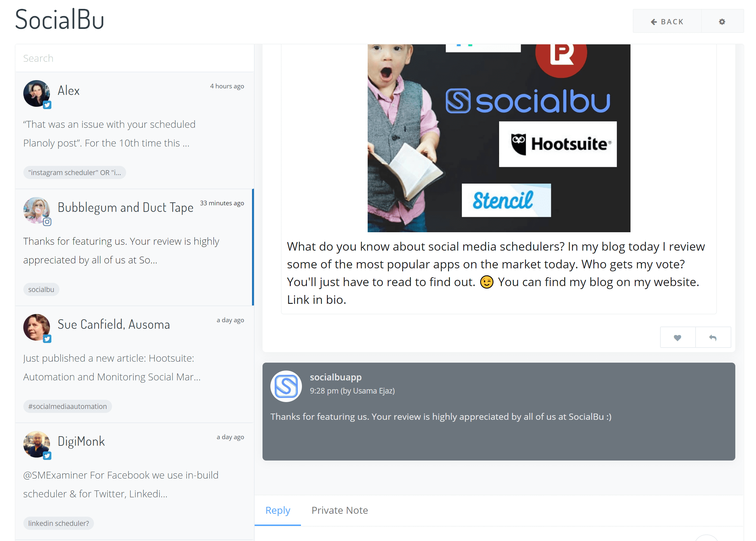The width and height of the screenshot is (756, 541).
Task: Click the "linkedin scheduler?" tag
Action: pos(58,523)
